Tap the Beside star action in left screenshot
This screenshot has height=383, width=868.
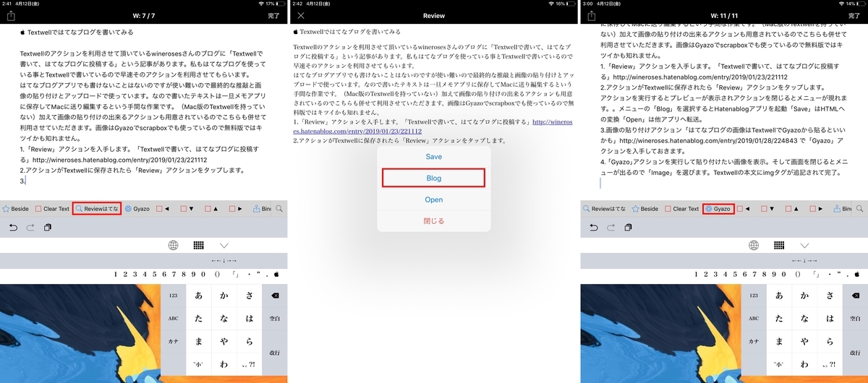coord(15,208)
